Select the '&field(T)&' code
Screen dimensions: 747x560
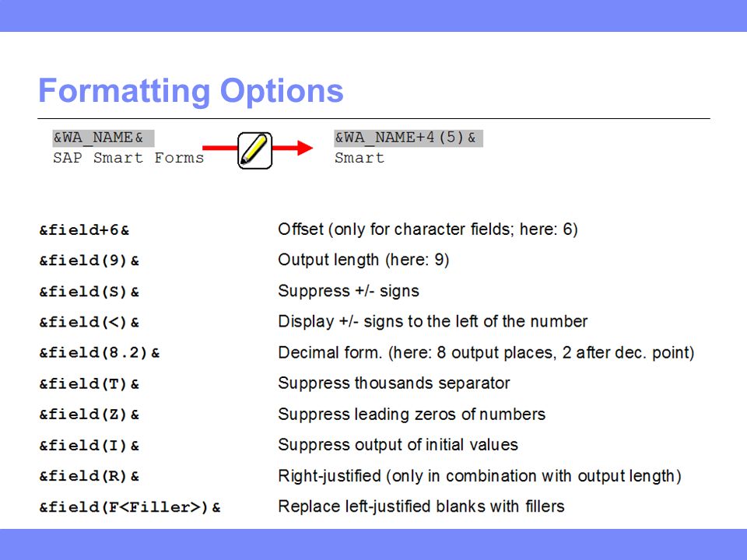tap(89, 383)
